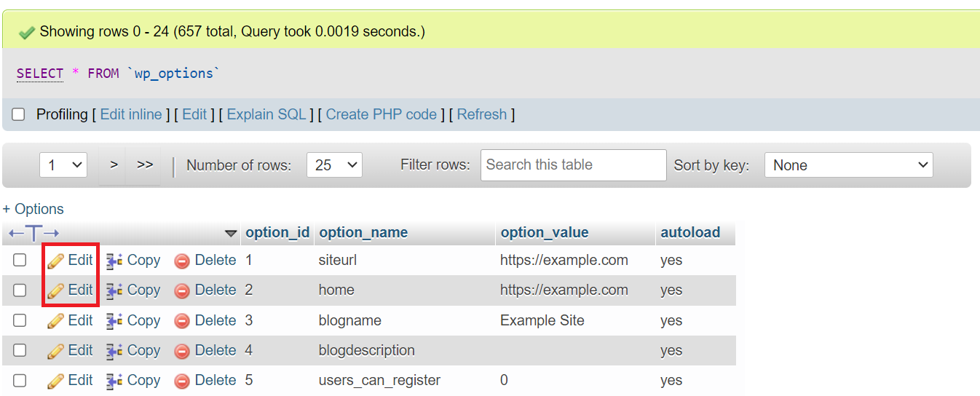Screen dimensions: 980x396
Task: Click the Filter rows search field
Action: click(x=573, y=165)
